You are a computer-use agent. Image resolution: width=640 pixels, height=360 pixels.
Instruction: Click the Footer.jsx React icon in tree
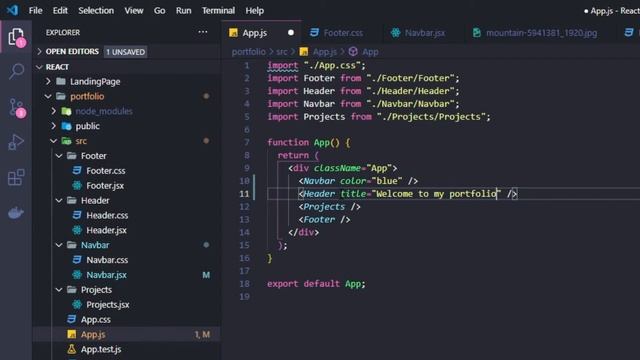click(77, 185)
